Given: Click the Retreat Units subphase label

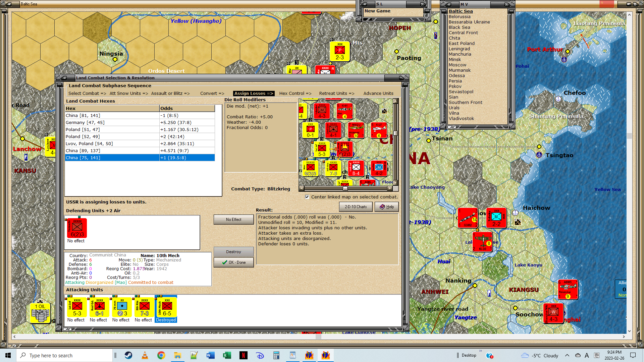Looking at the screenshot, I should 336,94.
